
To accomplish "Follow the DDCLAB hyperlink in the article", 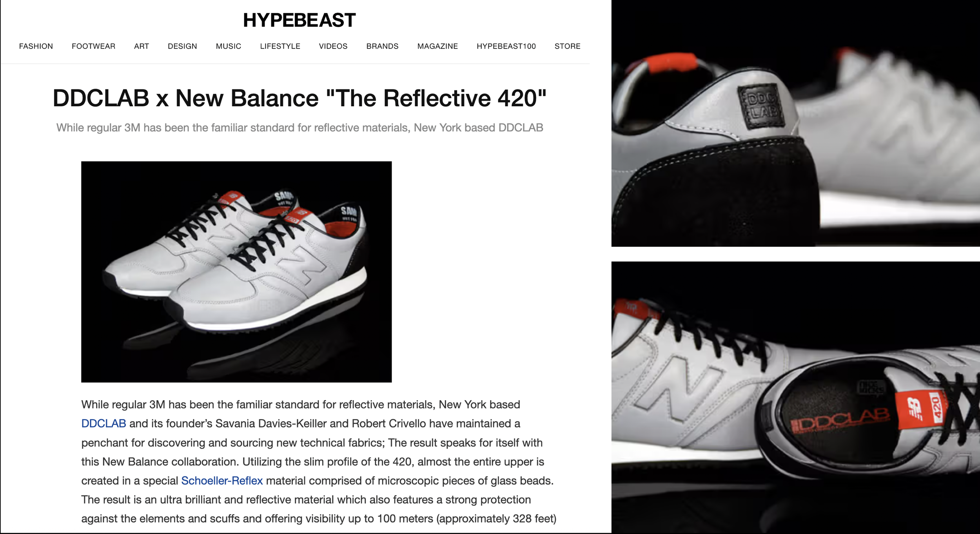I will click(103, 423).
